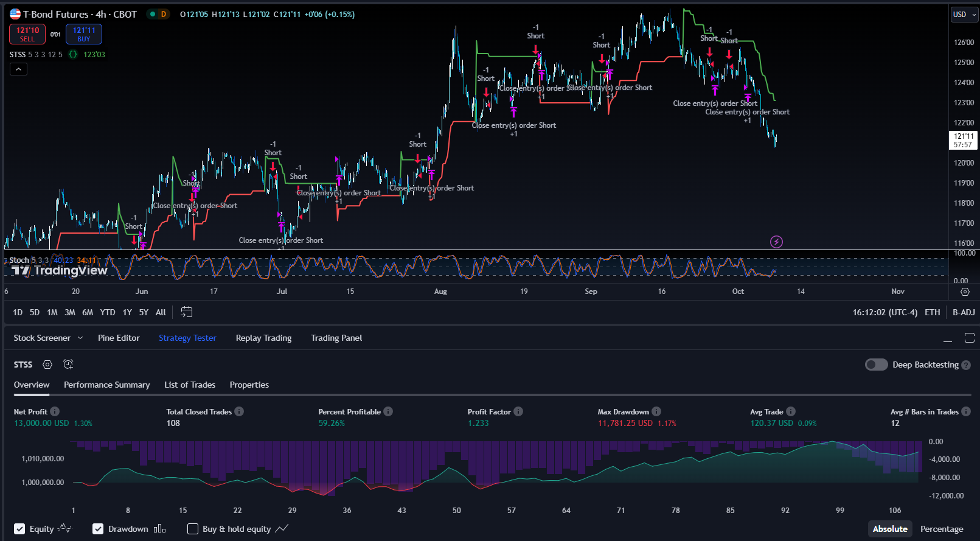Switch to the Strategy Tester tab
This screenshot has width=980, height=541.
[187, 338]
